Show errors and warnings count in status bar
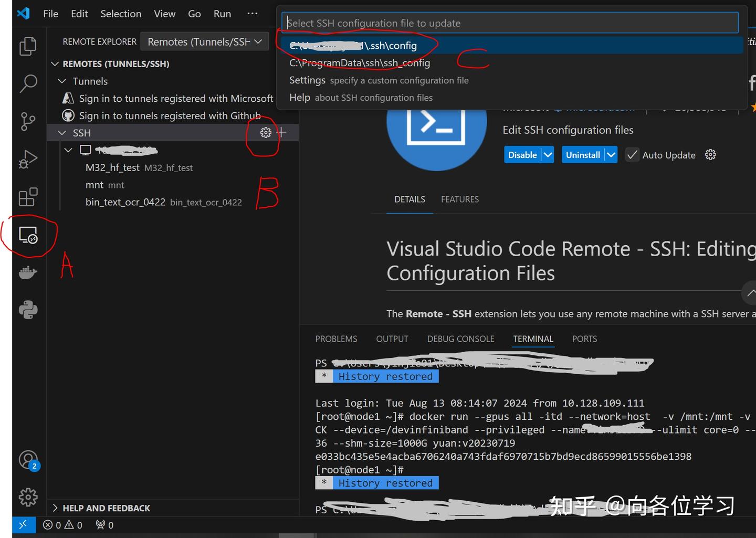This screenshot has height=538, width=756. (x=62, y=525)
